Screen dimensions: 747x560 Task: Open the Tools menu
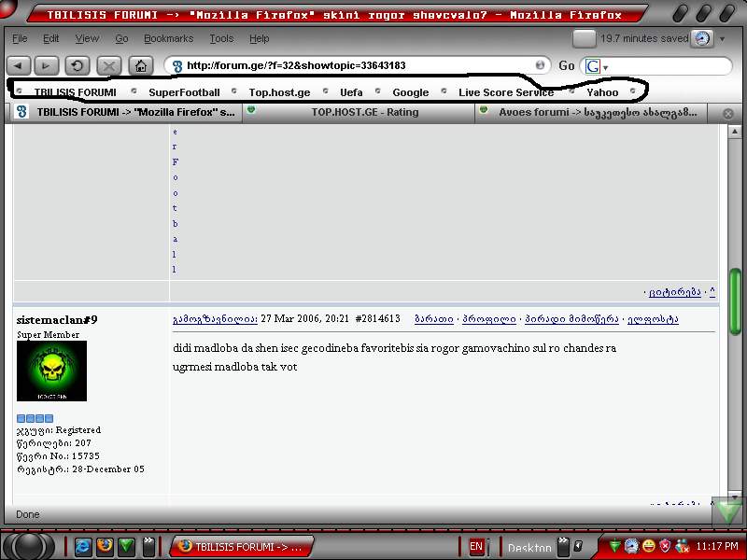[x=221, y=38]
